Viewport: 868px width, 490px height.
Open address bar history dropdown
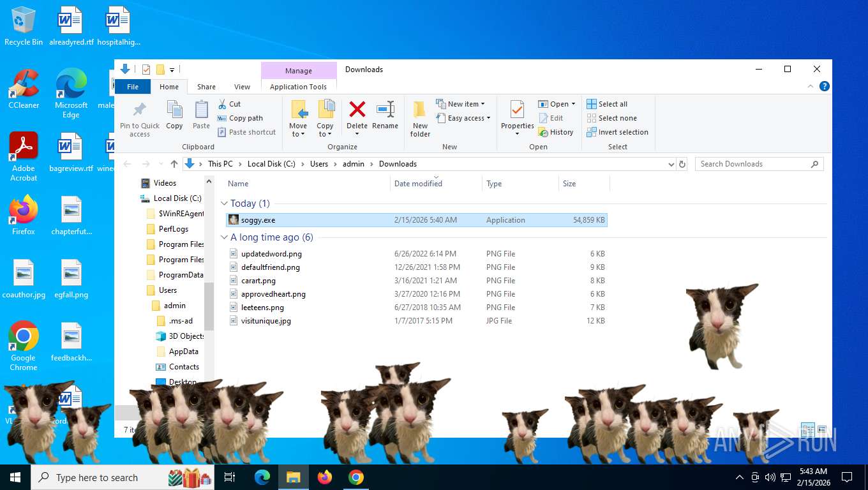click(x=671, y=164)
